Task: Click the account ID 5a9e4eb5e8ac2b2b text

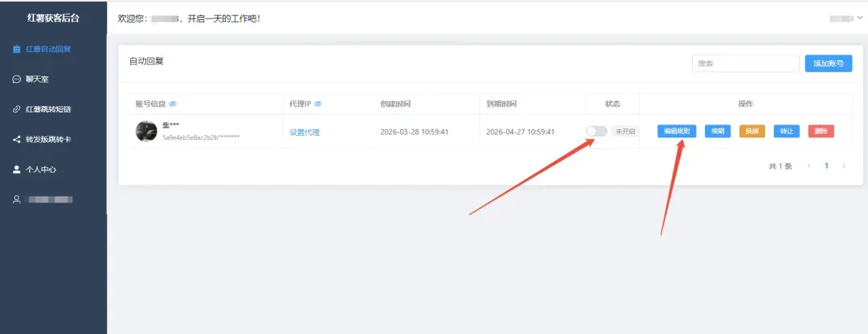Action: (201, 136)
